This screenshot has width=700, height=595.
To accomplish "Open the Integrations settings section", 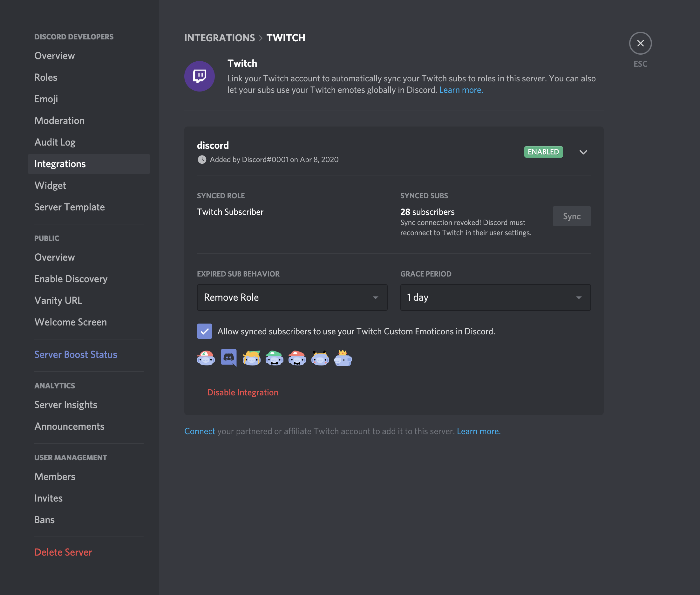I will coord(60,164).
